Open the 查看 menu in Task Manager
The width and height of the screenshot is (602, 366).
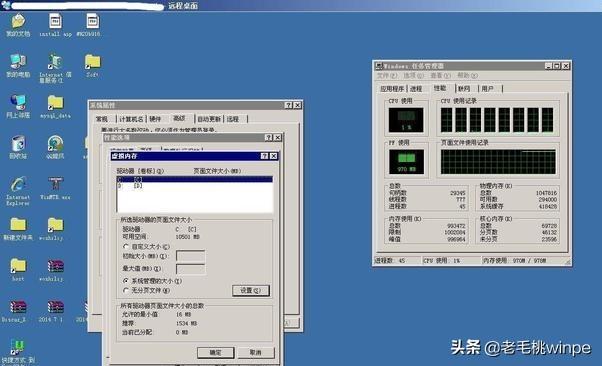click(440, 76)
